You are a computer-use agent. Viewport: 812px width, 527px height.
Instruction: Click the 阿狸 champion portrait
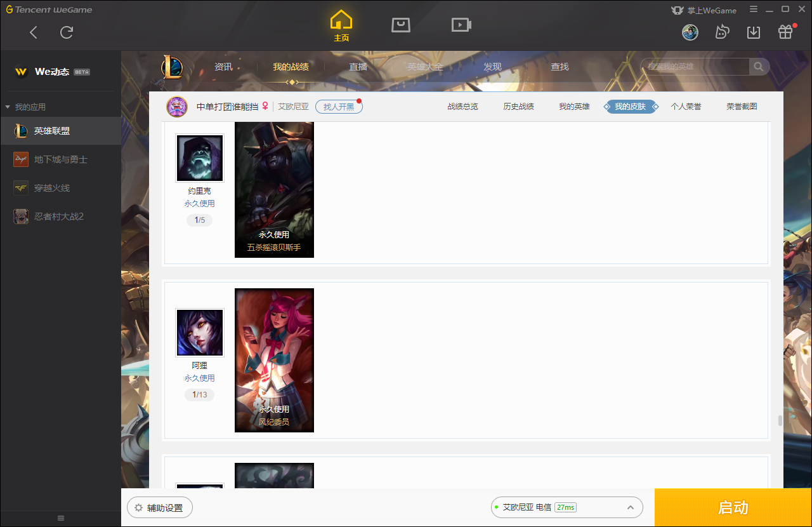point(199,333)
